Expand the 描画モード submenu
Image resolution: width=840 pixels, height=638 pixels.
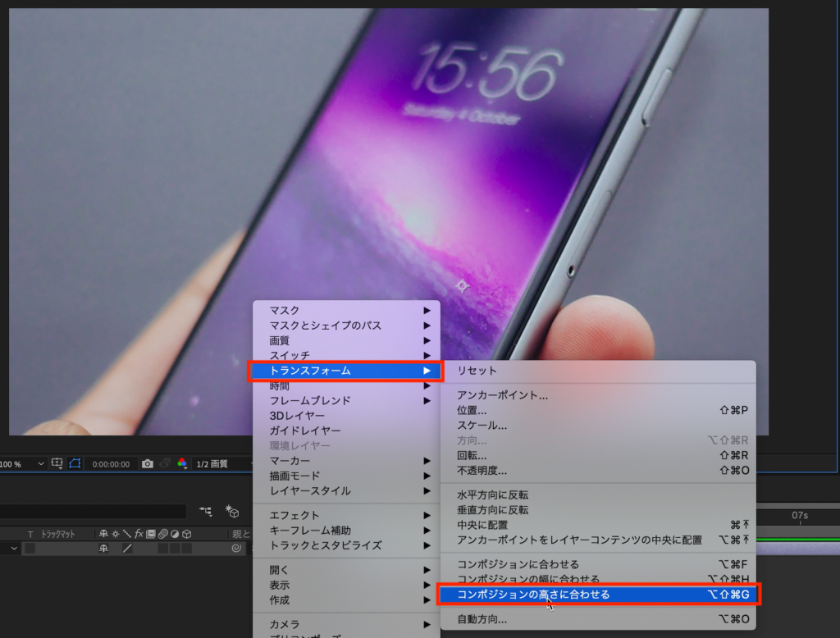pyautogui.click(x=347, y=476)
